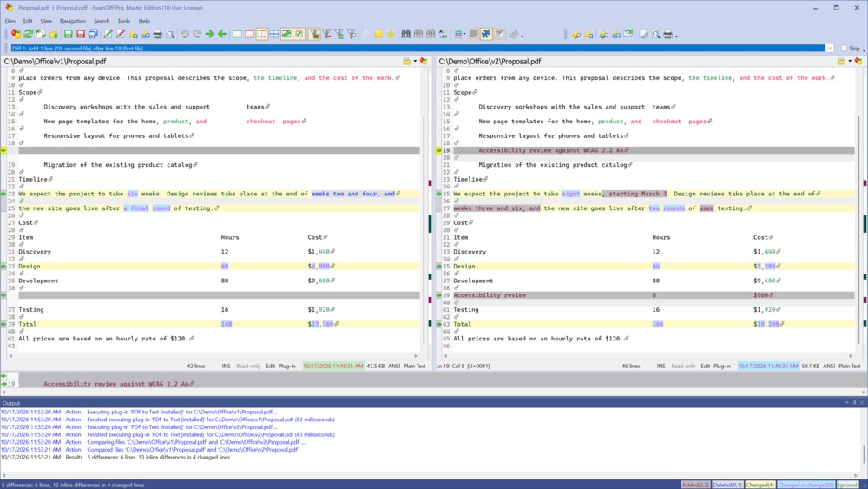Click the first binoculars Find icon

point(405,35)
